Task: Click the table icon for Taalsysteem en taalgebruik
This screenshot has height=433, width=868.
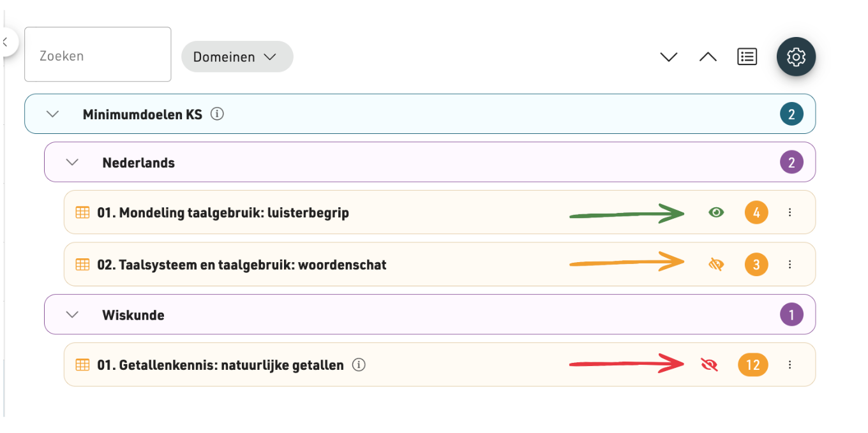Action: pos(82,264)
